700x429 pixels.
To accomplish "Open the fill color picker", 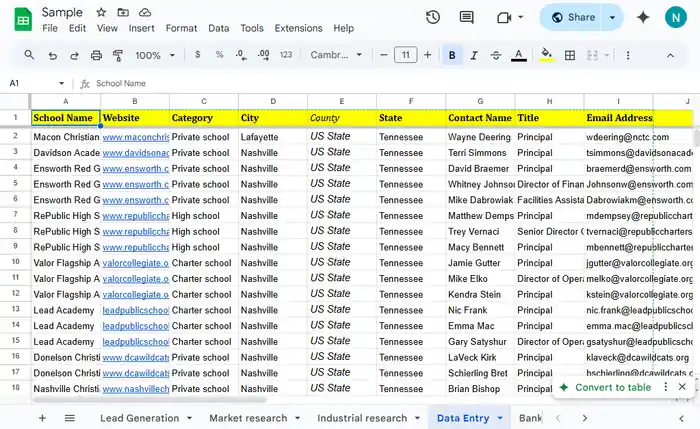I will click(x=547, y=55).
